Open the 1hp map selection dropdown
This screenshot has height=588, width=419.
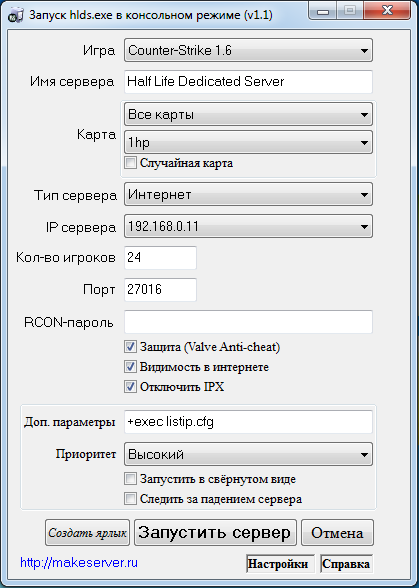(248, 142)
